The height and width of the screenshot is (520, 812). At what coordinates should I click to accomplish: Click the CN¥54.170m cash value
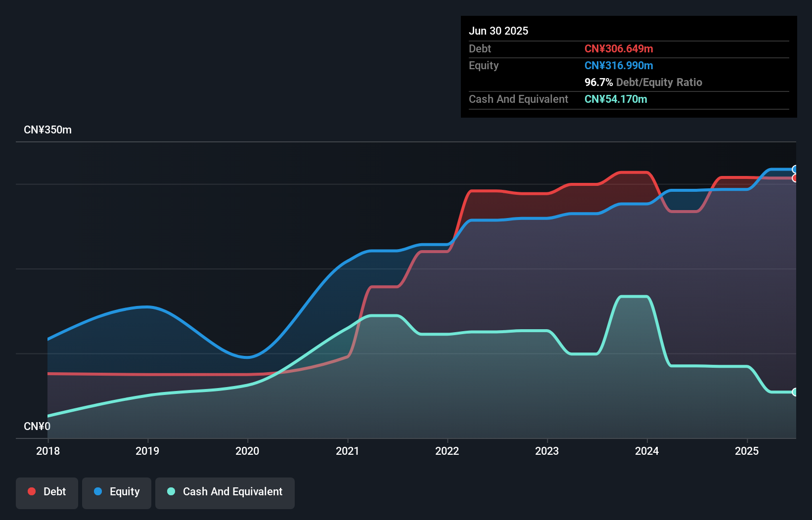pos(616,99)
